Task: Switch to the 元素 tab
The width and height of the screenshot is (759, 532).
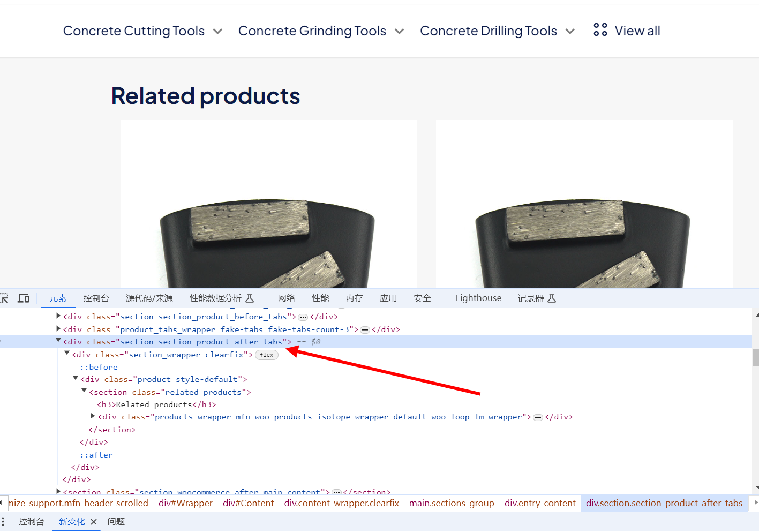Action: (58, 298)
